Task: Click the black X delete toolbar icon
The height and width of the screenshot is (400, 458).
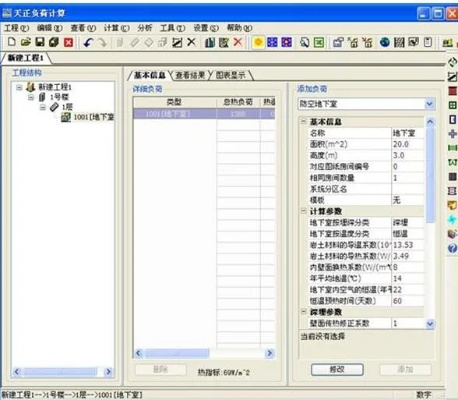Action: coord(191,42)
